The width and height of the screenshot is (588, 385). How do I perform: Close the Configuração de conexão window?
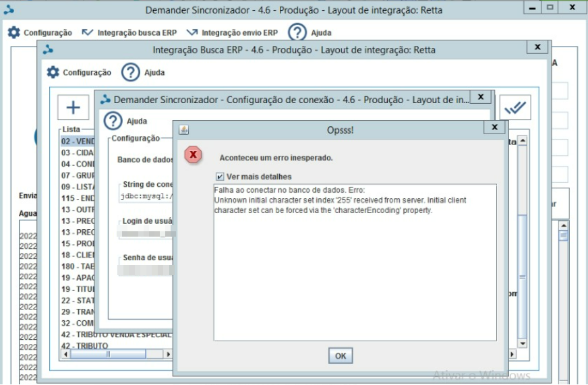[x=481, y=96]
